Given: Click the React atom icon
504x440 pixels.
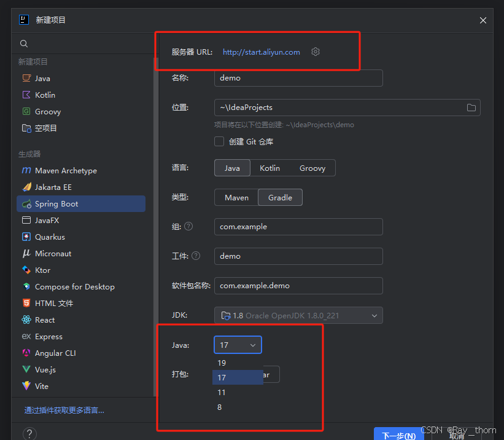Looking at the screenshot, I should (x=26, y=320).
